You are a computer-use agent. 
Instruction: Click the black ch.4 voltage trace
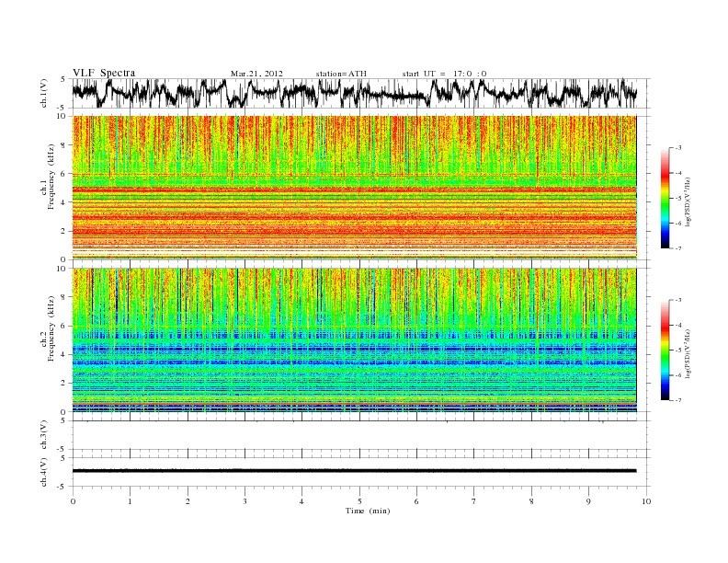point(355,471)
